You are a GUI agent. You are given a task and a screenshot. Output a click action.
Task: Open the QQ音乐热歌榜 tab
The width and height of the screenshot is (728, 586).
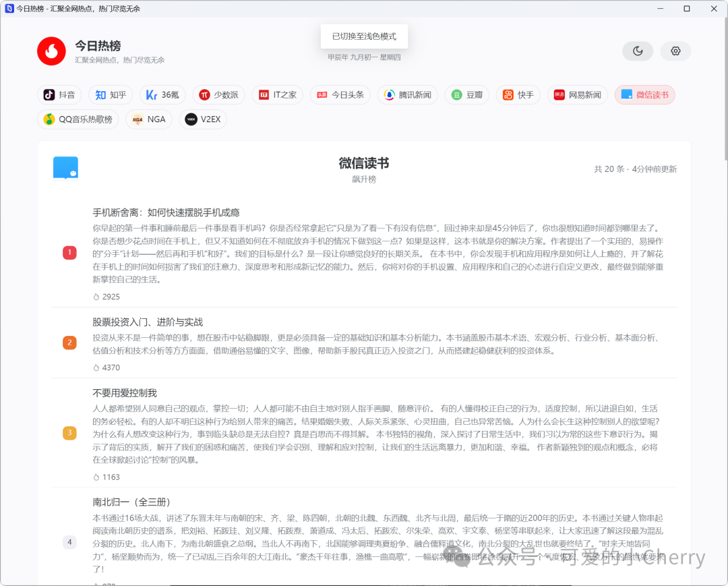click(x=78, y=119)
